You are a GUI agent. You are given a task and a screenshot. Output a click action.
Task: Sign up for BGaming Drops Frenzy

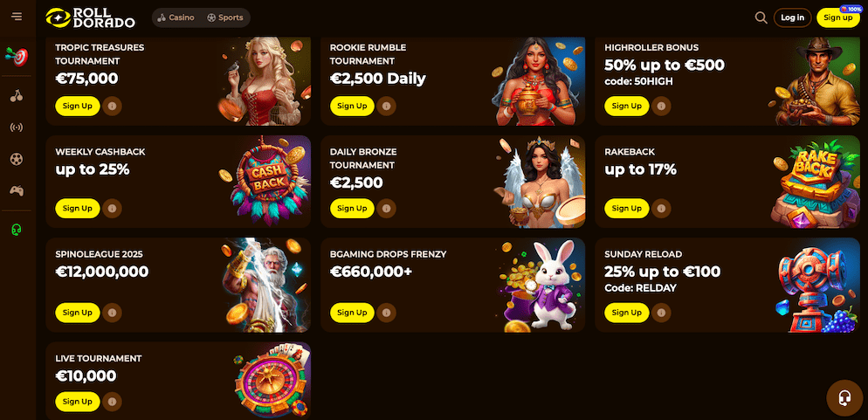click(x=352, y=313)
